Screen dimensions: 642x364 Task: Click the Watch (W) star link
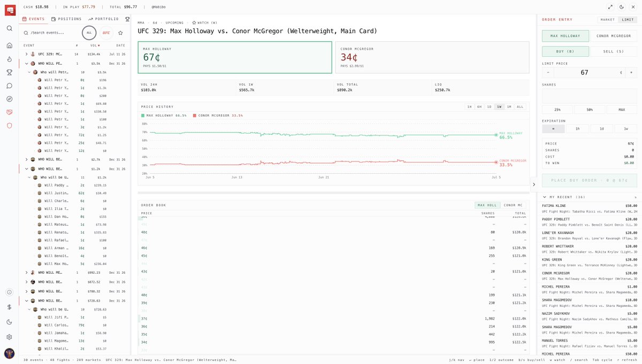tap(204, 23)
